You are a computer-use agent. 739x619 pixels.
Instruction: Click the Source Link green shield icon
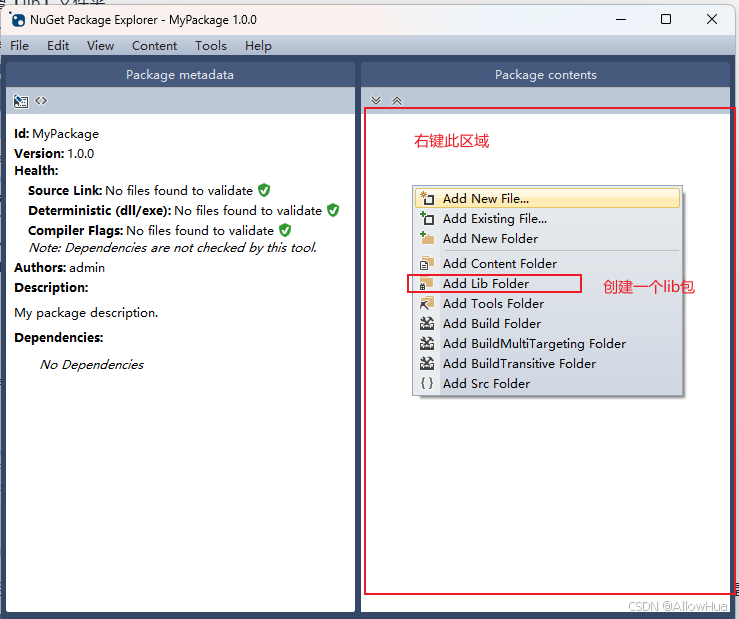click(264, 190)
